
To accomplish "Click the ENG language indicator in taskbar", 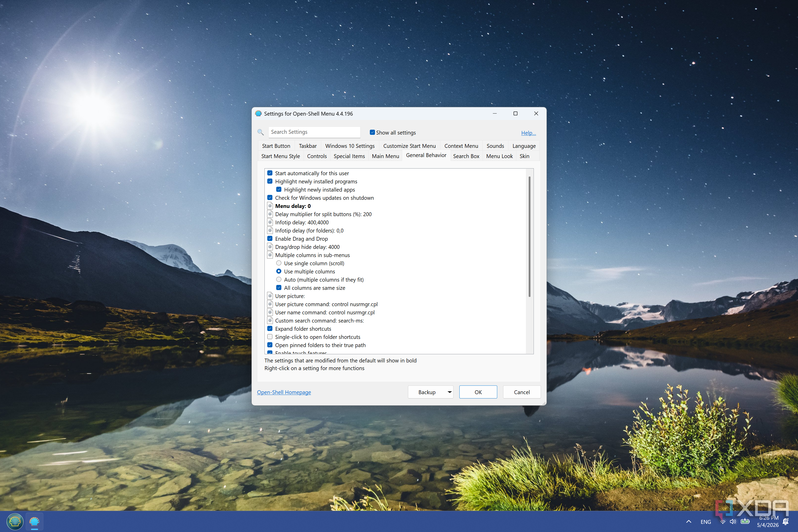I will (x=706, y=522).
